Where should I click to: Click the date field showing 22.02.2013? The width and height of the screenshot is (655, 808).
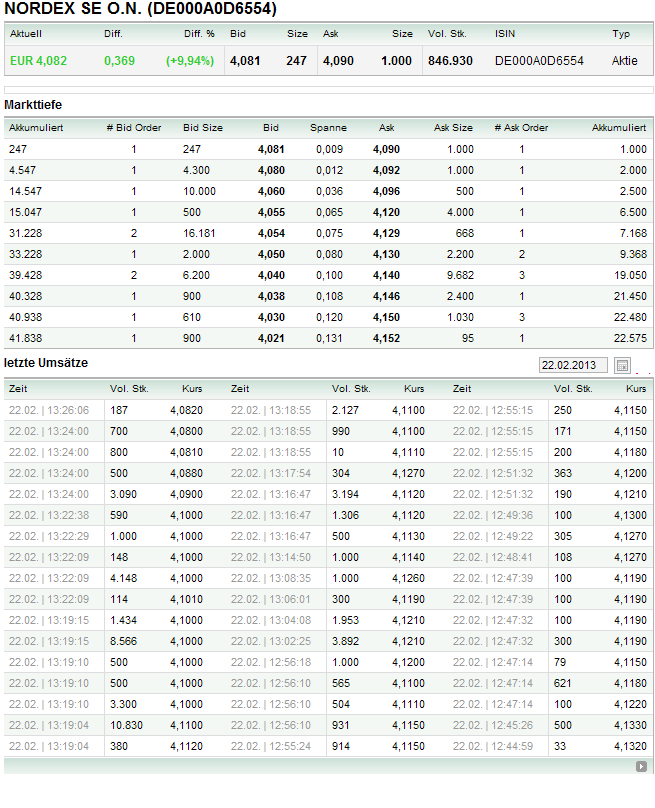(x=573, y=365)
